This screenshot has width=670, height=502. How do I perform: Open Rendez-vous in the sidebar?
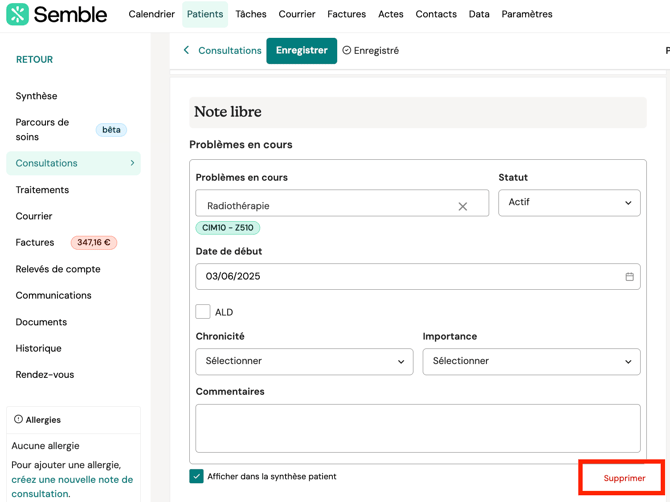click(x=45, y=375)
